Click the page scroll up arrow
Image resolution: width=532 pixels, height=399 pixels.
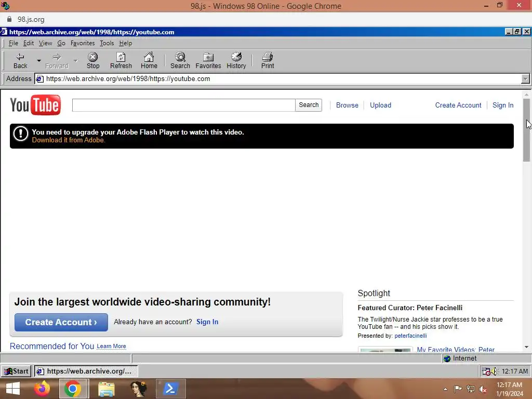tap(526, 95)
